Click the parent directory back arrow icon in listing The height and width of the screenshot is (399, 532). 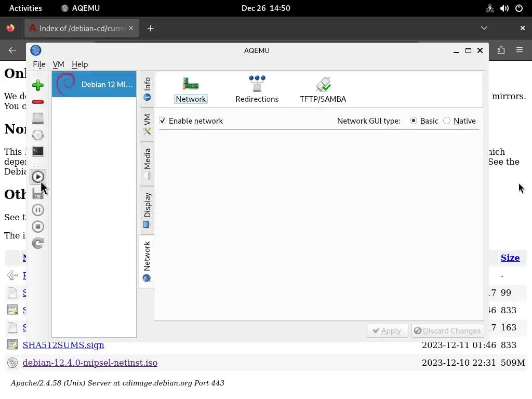12,275
